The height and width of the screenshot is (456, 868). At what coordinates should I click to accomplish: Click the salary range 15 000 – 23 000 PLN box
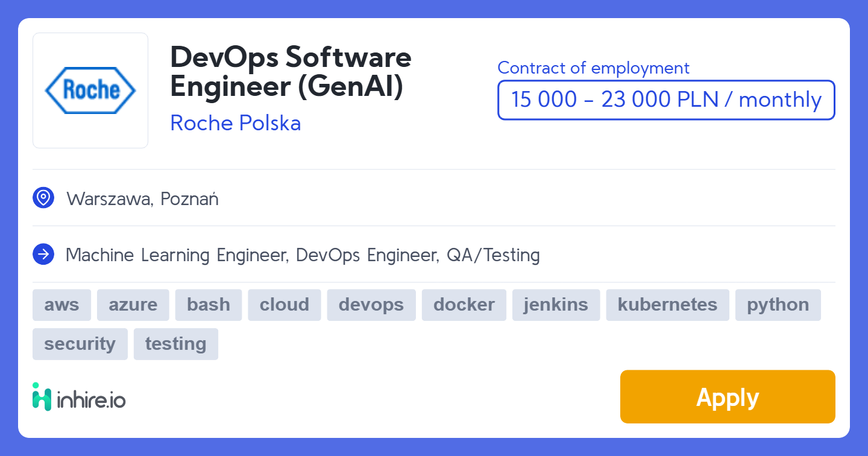666,100
